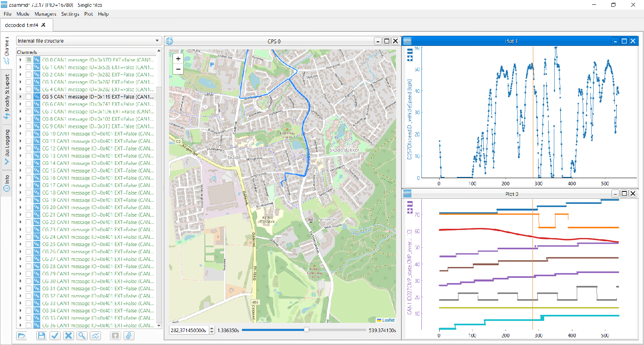Open the Info side tab

pyautogui.click(x=6, y=183)
